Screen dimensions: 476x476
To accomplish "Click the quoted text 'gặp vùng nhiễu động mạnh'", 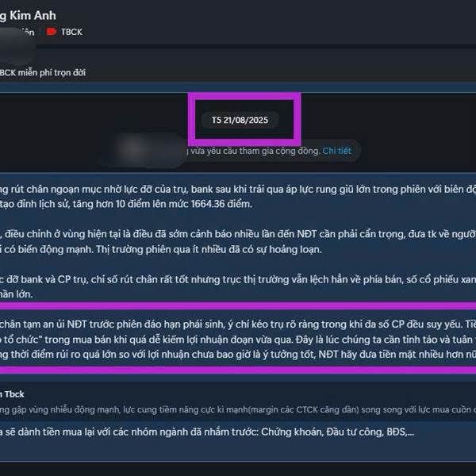I will point(238,410).
